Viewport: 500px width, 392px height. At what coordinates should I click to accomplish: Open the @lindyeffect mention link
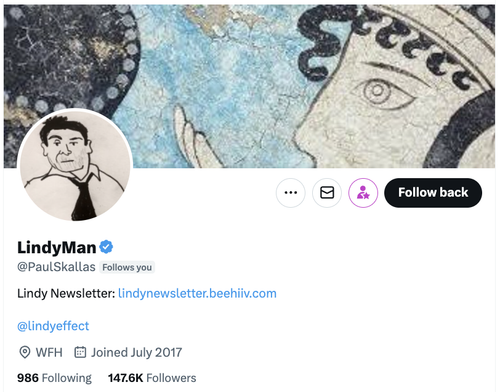tap(53, 326)
